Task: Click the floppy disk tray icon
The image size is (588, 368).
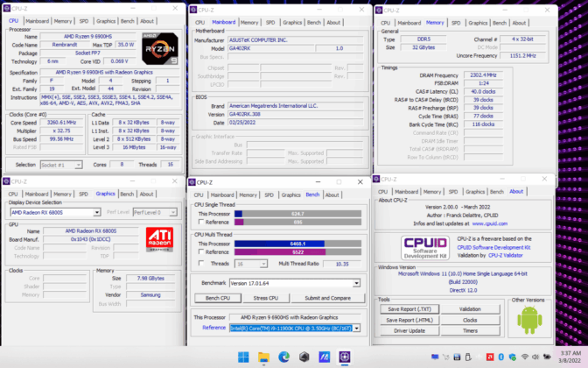Action: (457, 357)
